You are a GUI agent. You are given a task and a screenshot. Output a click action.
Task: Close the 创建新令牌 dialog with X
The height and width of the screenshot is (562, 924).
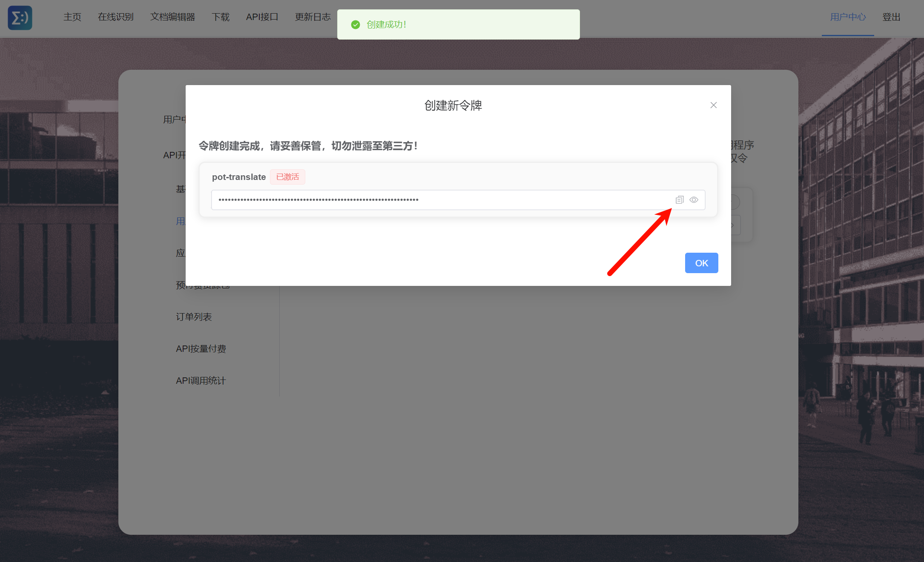click(x=714, y=105)
